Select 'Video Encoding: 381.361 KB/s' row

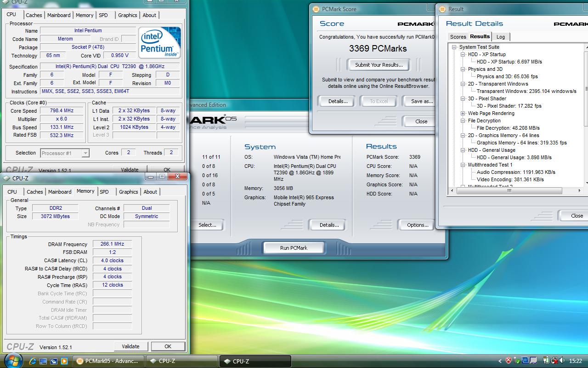coord(510,179)
